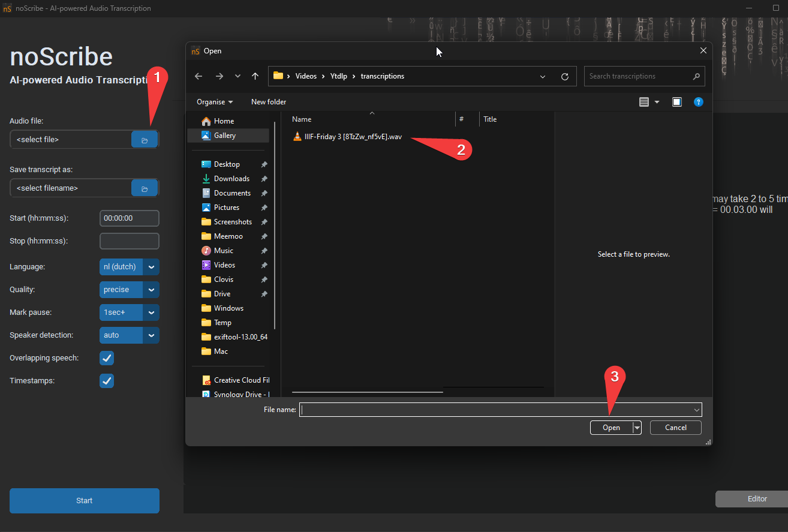Image resolution: width=788 pixels, height=532 pixels.
Task: Click the search magnifier icon
Action: [696, 76]
